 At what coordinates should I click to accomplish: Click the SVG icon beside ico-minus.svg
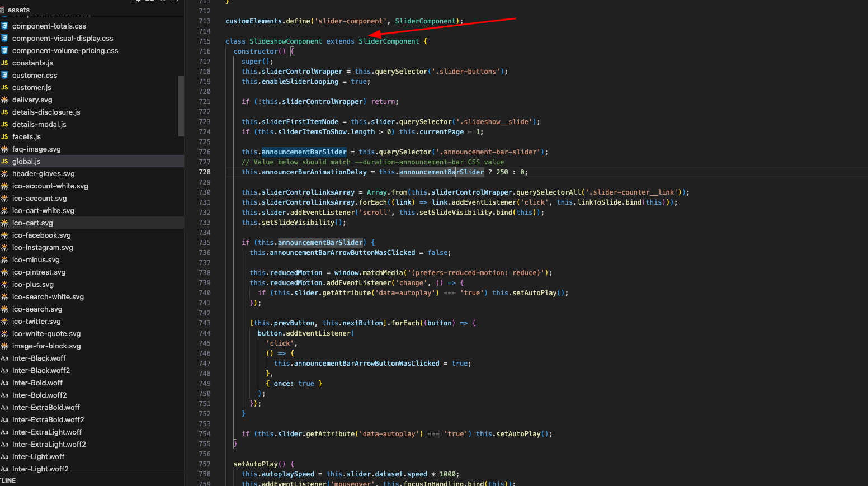(4, 260)
